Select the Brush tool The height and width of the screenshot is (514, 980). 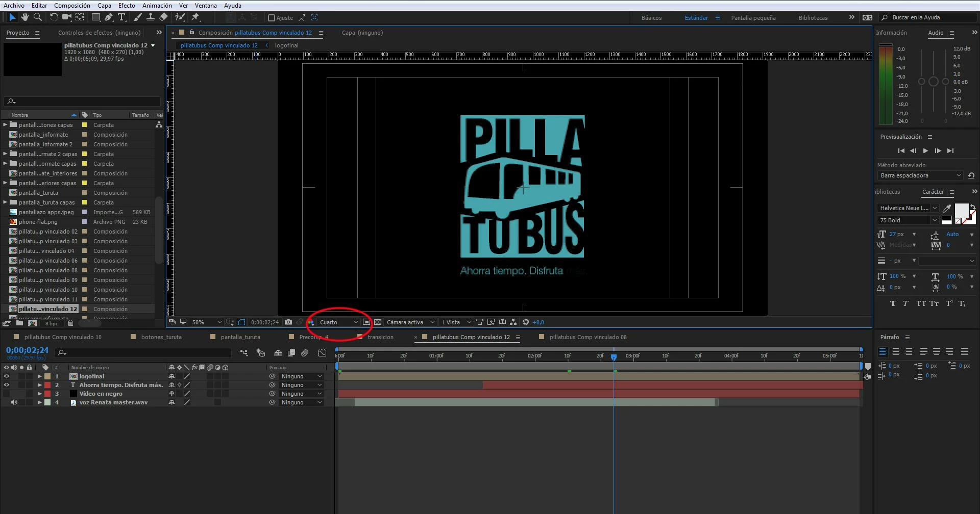tap(138, 17)
